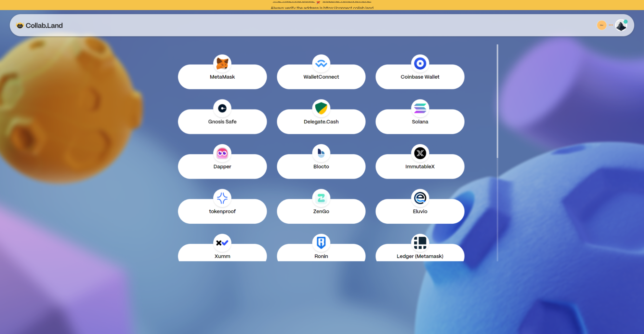Click the orange User avatar circle
This screenshot has height=334, width=644.
click(601, 25)
